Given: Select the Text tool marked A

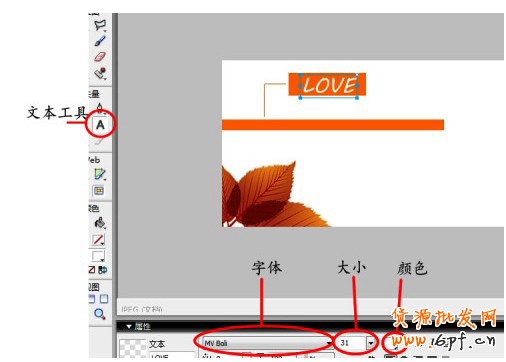Looking at the screenshot, I should (100, 125).
